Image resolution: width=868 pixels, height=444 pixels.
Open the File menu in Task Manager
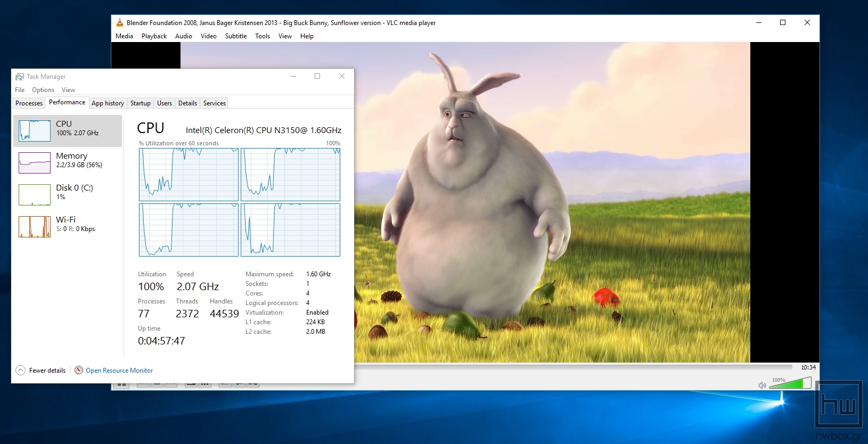[20, 90]
